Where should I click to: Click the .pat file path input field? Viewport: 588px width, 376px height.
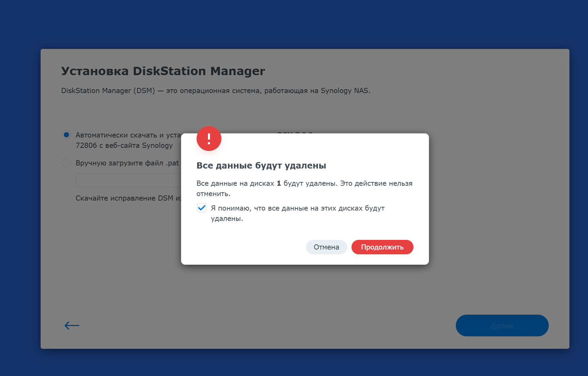tap(128, 180)
